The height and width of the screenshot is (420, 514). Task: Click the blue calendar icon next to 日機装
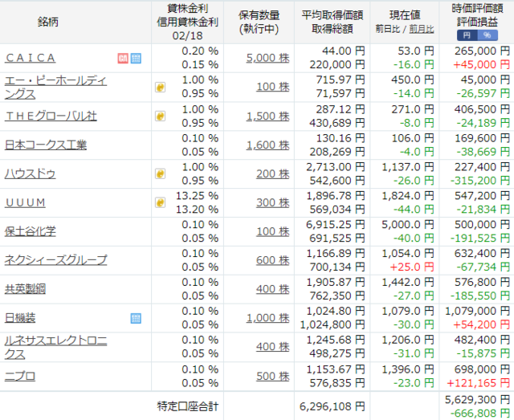click(136, 318)
